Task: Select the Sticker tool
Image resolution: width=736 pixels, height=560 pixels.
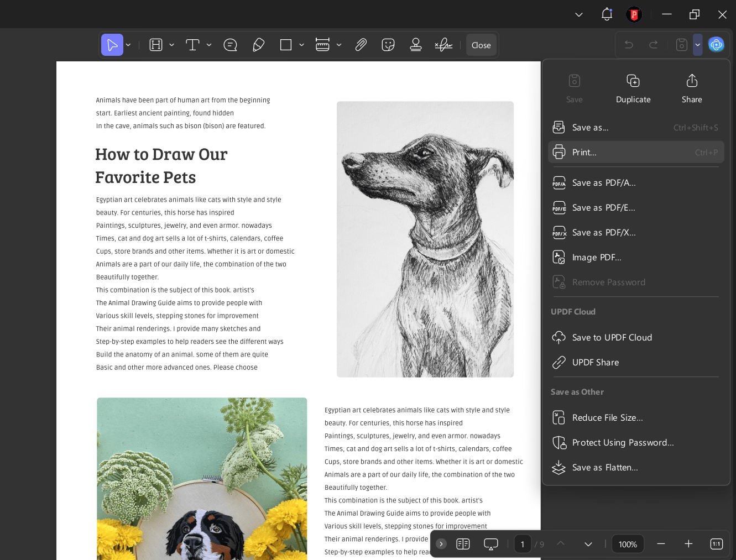Action: point(388,45)
